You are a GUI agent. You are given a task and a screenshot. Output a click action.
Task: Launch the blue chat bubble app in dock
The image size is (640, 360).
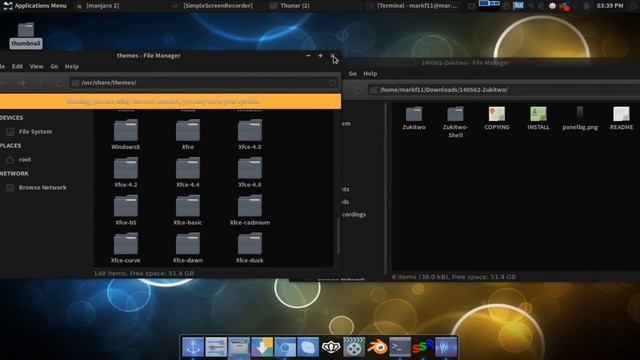pos(308,347)
